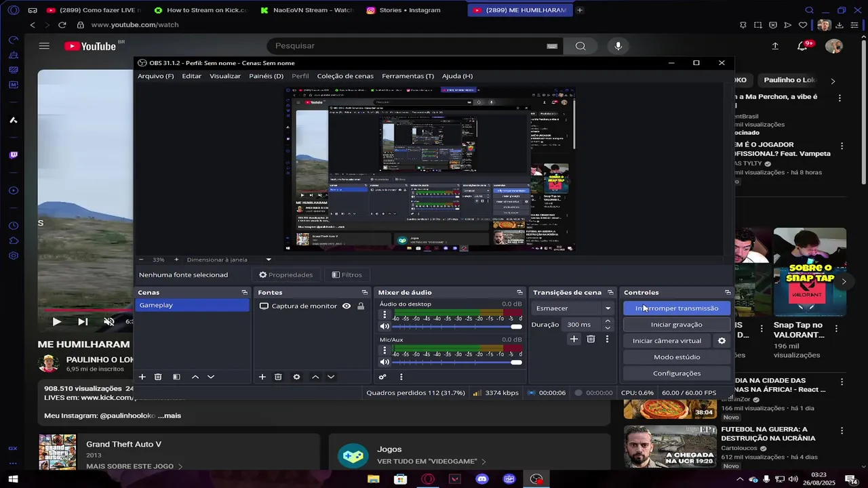This screenshot has height=488, width=868.
Task: Open Painéis (D) menu
Action: [x=267, y=76]
